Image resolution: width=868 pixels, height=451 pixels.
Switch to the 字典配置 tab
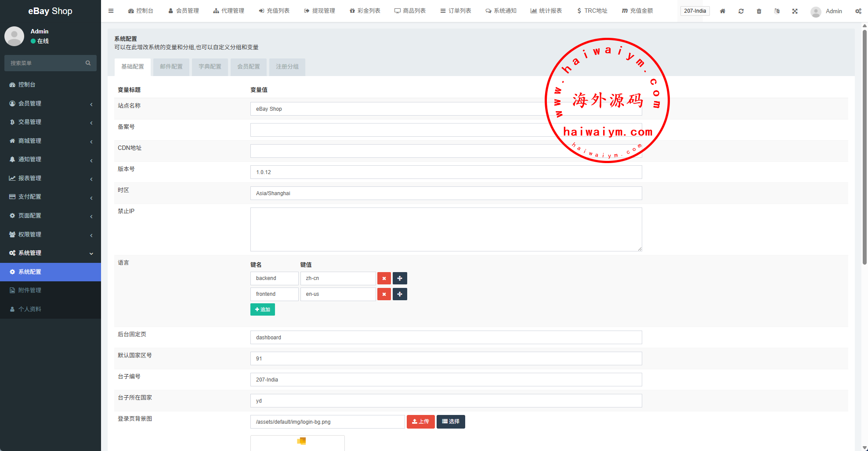click(x=210, y=67)
